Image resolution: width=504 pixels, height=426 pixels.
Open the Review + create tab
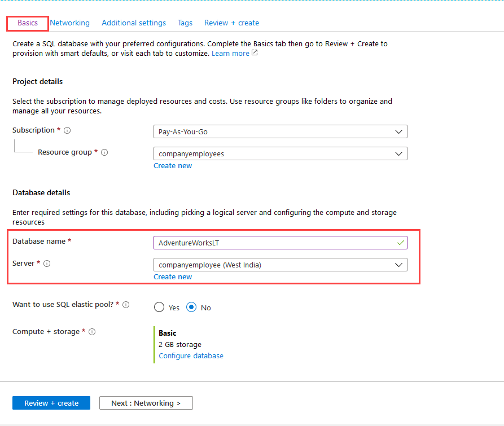pyautogui.click(x=231, y=23)
